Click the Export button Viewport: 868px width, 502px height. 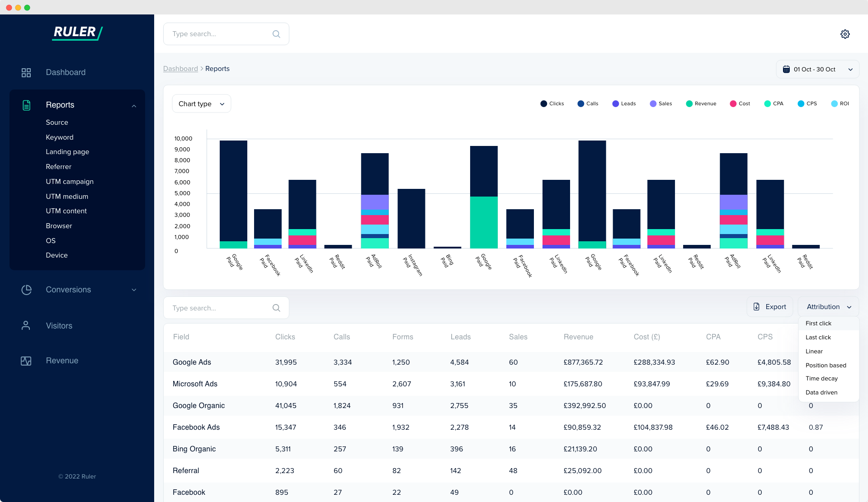pyautogui.click(x=769, y=306)
